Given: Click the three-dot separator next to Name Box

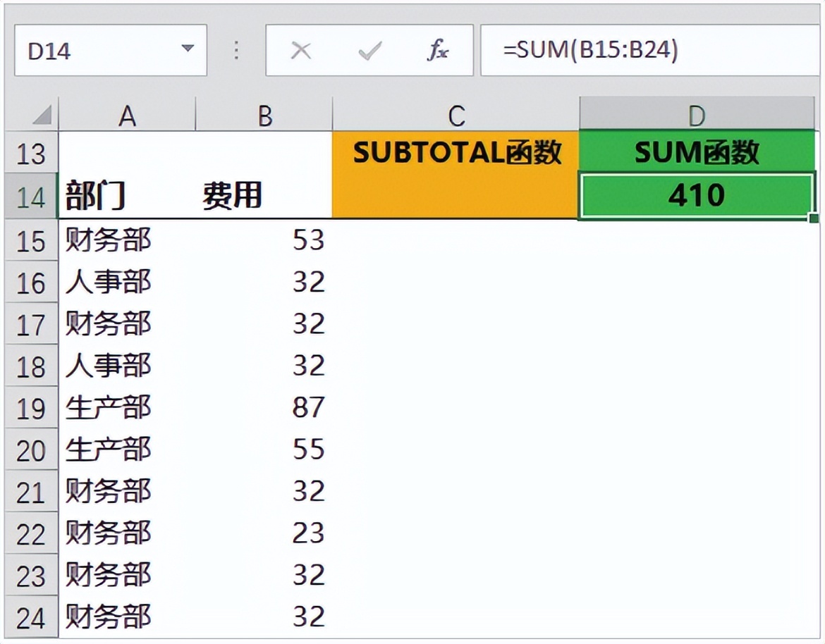Looking at the screenshot, I should click(235, 49).
